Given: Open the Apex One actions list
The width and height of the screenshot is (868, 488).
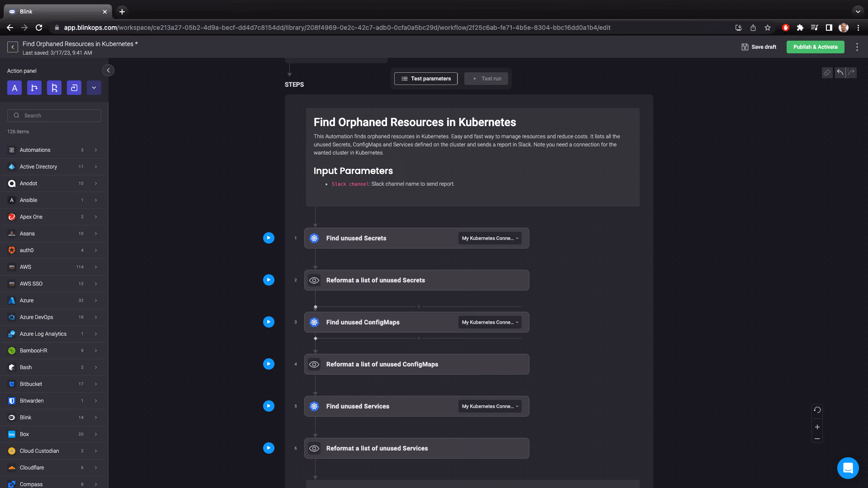Looking at the screenshot, I should [x=52, y=217].
